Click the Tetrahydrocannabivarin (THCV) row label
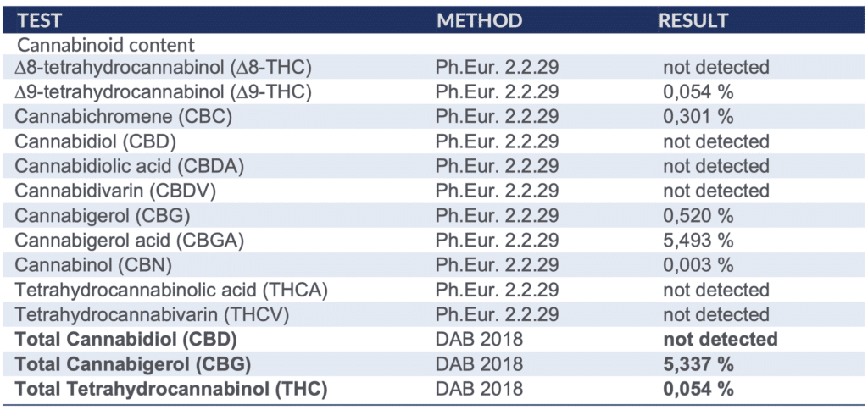The image size is (868, 410). [x=153, y=315]
